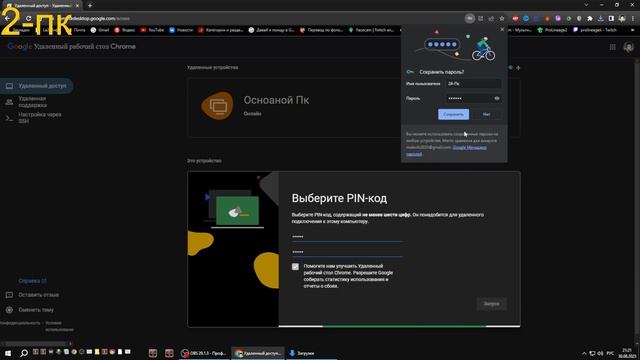Click the volume icon in system tray
The height and width of the screenshot is (360, 640).
click(x=600, y=353)
